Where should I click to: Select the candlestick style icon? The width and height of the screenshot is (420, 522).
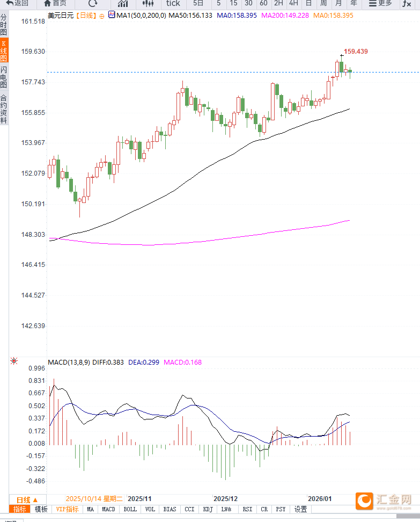click(x=148, y=3)
